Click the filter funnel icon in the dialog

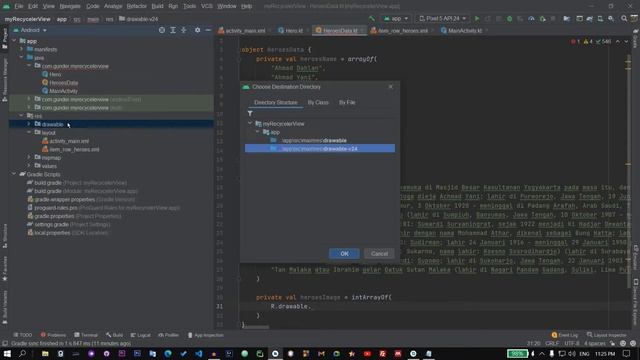[250, 113]
